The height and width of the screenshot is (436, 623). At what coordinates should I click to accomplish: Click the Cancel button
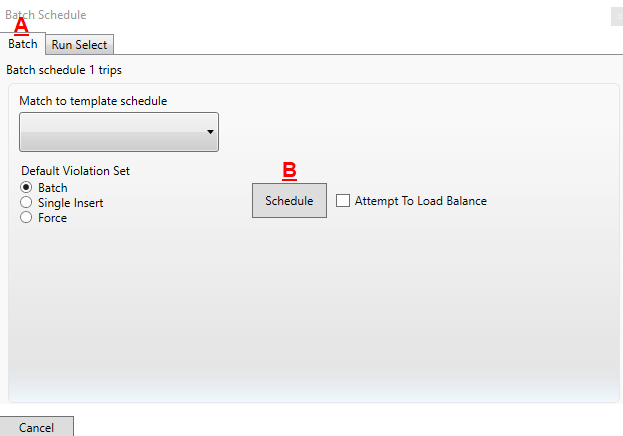pyautogui.click(x=37, y=427)
